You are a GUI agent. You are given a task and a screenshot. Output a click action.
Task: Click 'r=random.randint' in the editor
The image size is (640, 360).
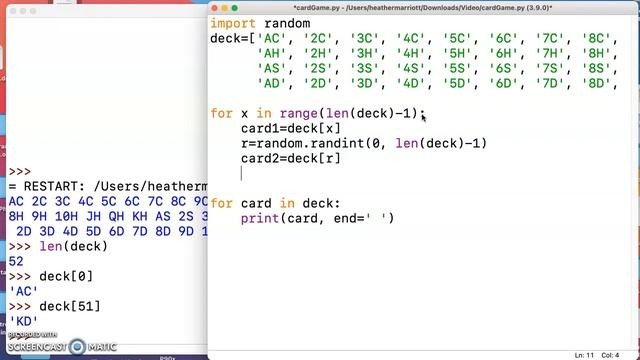(302, 144)
